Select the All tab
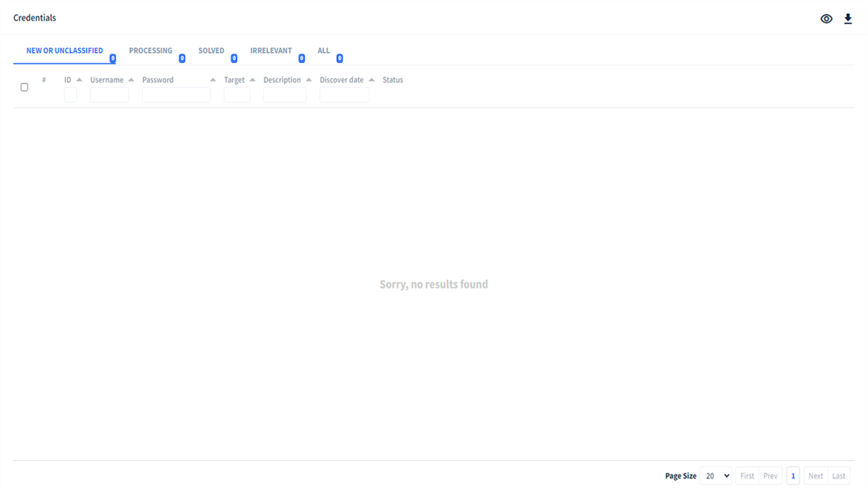The height and width of the screenshot is (495, 868). (x=324, y=51)
